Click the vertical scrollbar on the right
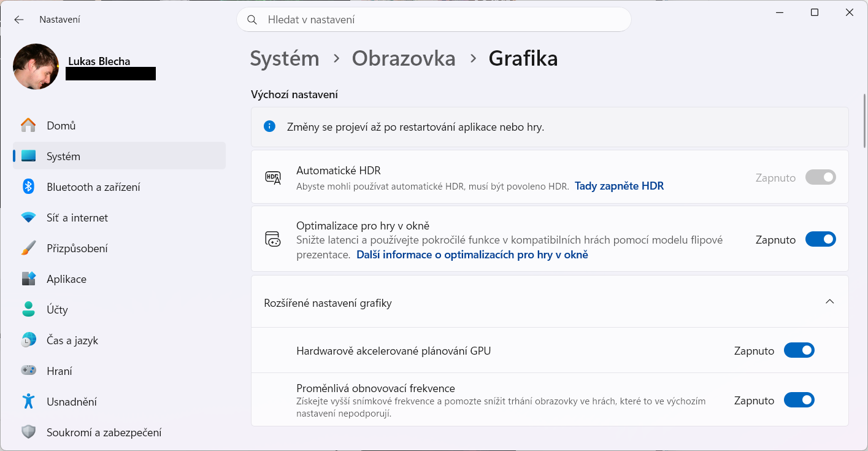 click(x=865, y=121)
